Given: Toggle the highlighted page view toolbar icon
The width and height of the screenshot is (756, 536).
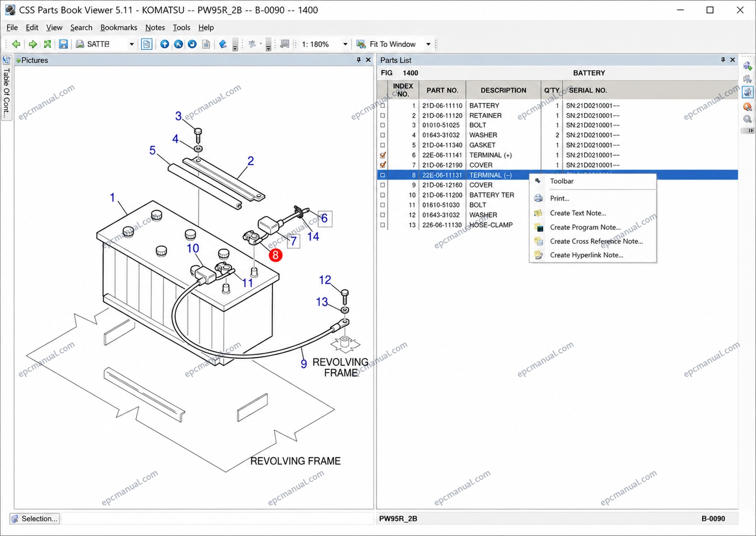Looking at the screenshot, I should click(x=147, y=44).
